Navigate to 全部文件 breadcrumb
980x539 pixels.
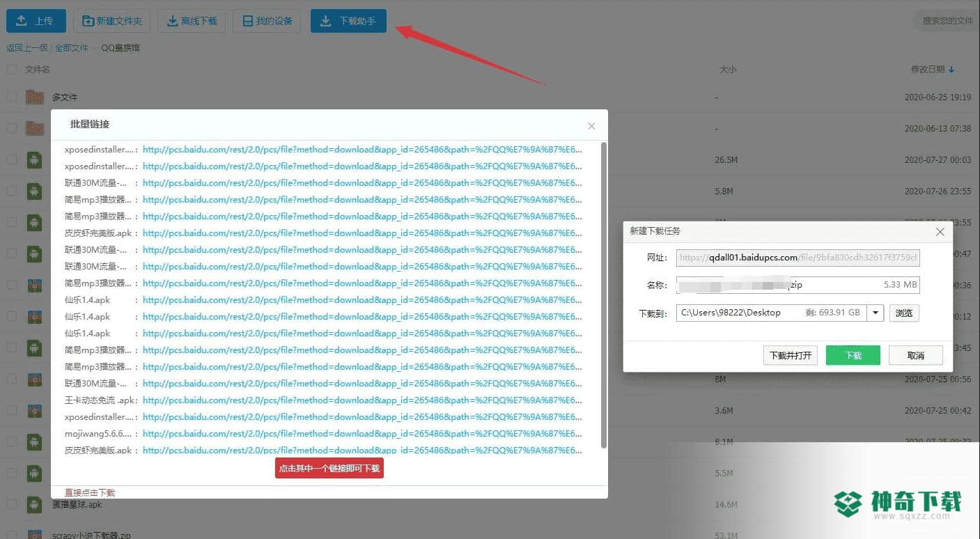point(72,48)
